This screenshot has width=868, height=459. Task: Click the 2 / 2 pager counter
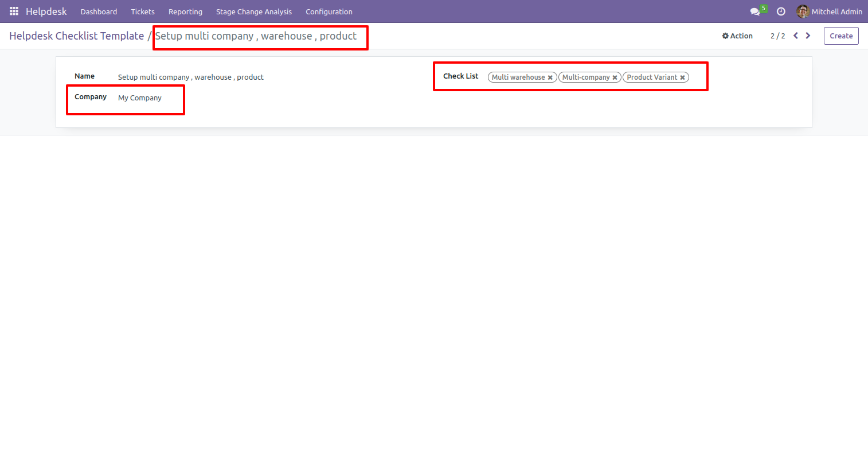pyautogui.click(x=778, y=36)
